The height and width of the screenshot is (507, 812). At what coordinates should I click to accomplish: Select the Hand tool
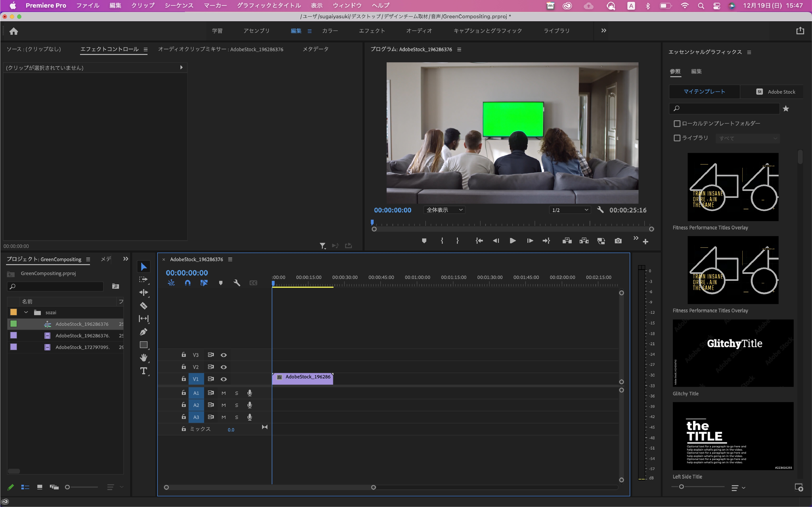(144, 358)
